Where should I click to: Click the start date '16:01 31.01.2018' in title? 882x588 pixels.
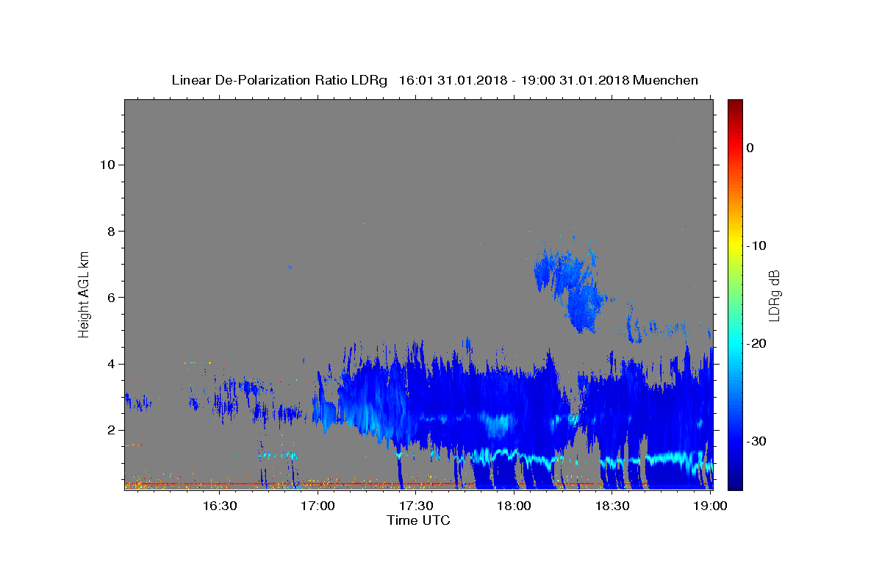pyautogui.click(x=452, y=80)
